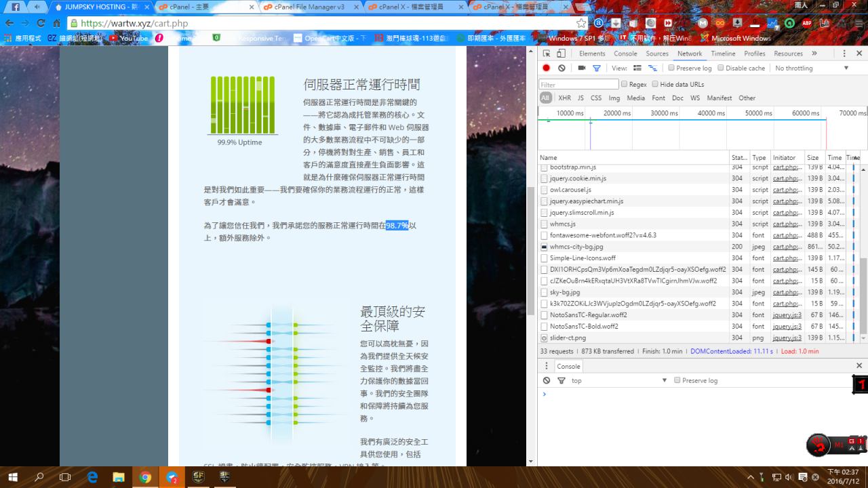This screenshot has height=488, width=868.
Task: Clear the network log
Action: tap(561, 68)
